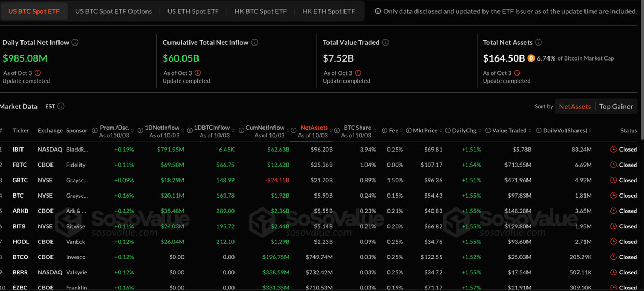The height and width of the screenshot is (291, 644).
Task: Select US BTC Spot ETF Options tab
Action: click(113, 11)
